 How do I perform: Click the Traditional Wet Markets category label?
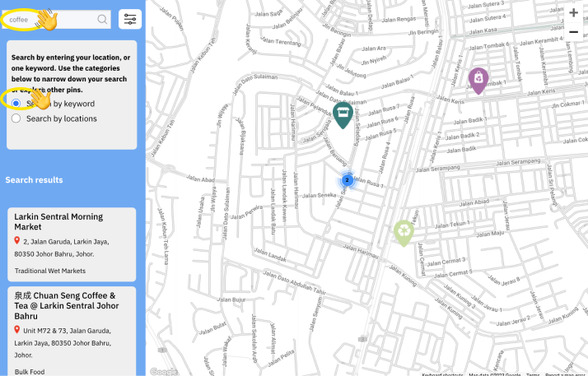coord(50,271)
